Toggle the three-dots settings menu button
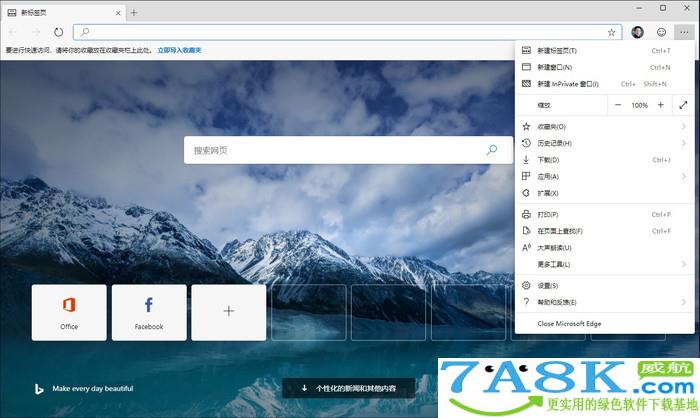This screenshot has height=418, width=700. (684, 32)
